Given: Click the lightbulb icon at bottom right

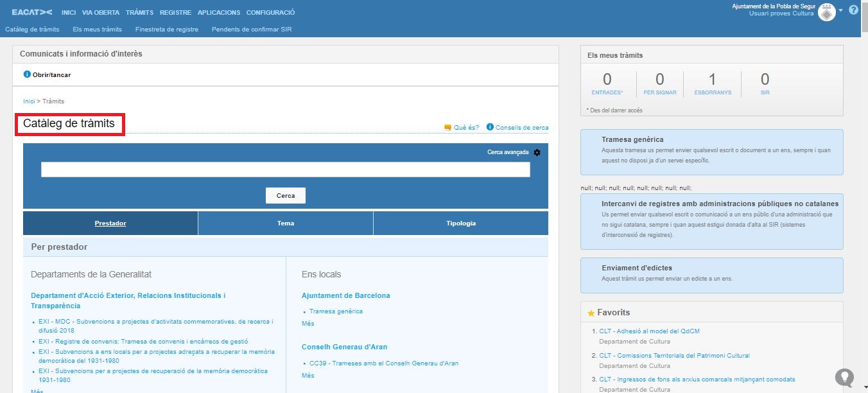Looking at the screenshot, I should [x=844, y=377].
